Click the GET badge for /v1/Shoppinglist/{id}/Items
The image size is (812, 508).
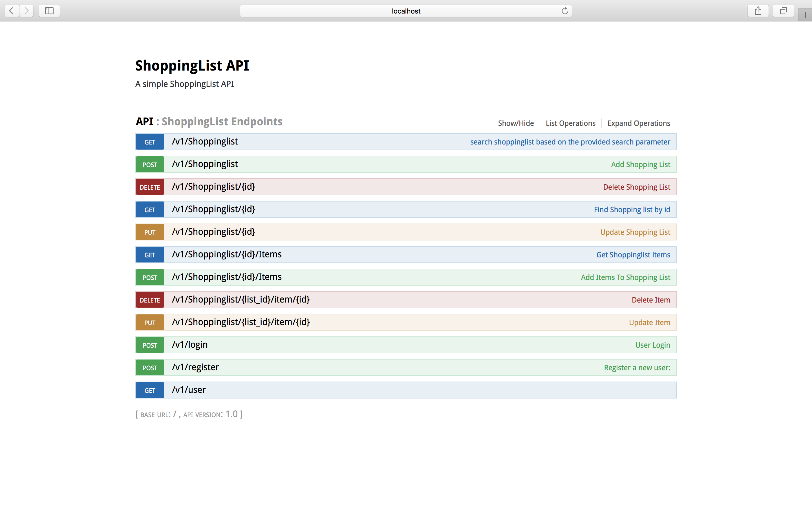150,255
